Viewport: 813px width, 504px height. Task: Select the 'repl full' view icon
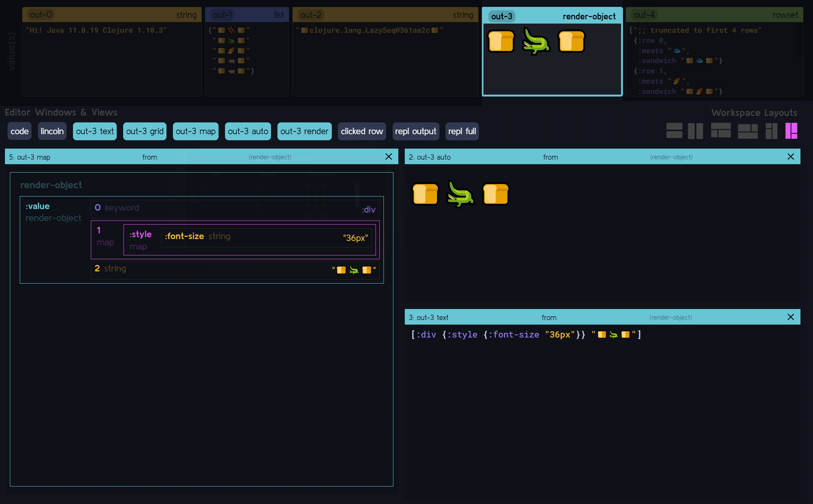(462, 131)
